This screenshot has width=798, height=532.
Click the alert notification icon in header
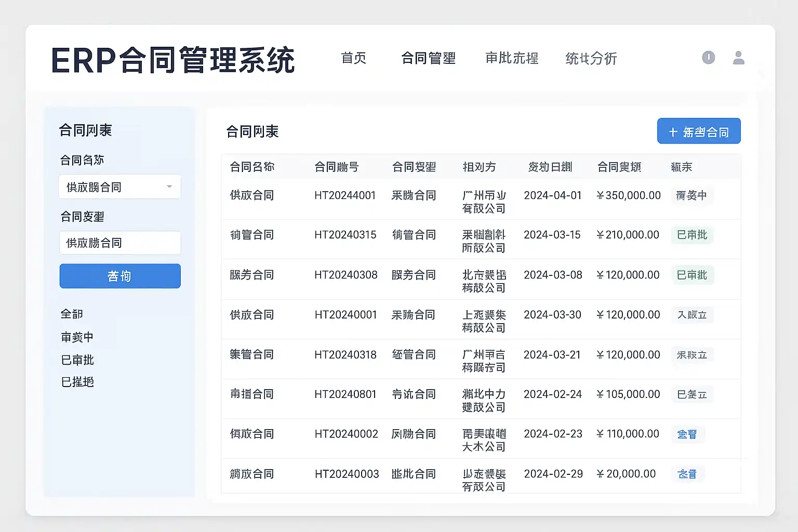point(708,58)
